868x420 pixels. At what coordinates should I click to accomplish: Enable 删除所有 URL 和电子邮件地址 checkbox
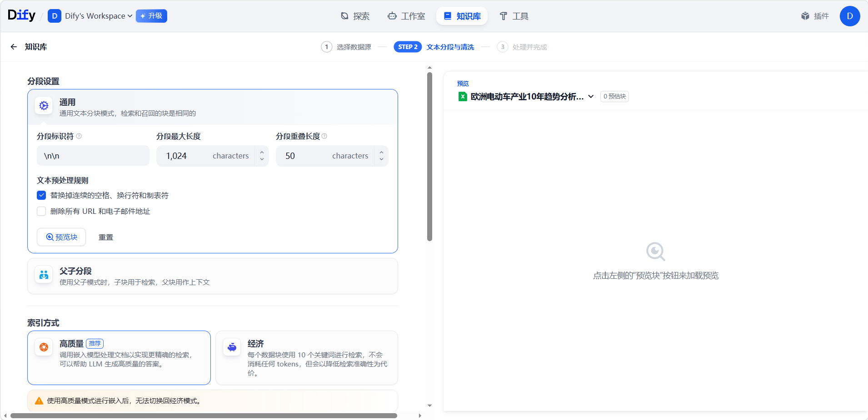[x=41, y=211]
